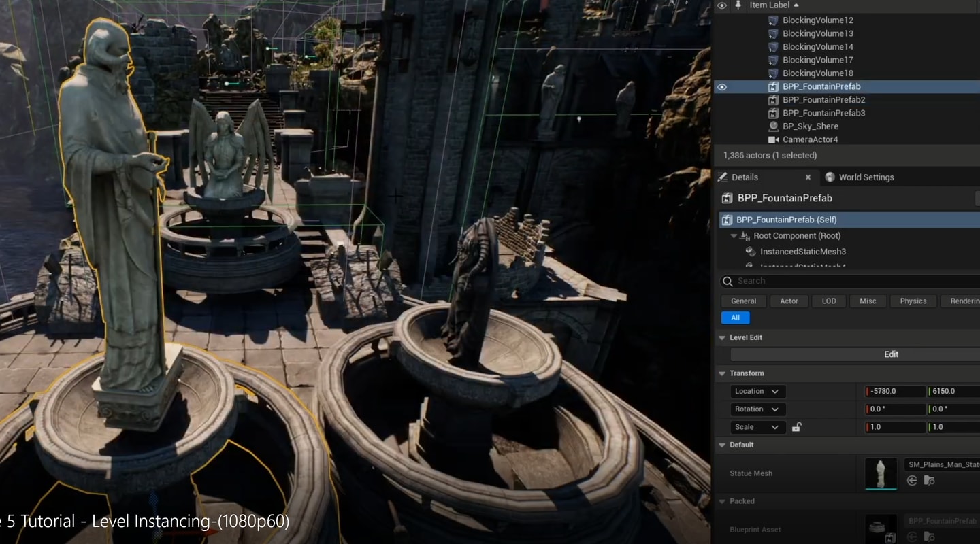Toggle visibility eye of BPP_FountainPrefab
This screenshot has width=980, height=544.
[x=722, y=87]
